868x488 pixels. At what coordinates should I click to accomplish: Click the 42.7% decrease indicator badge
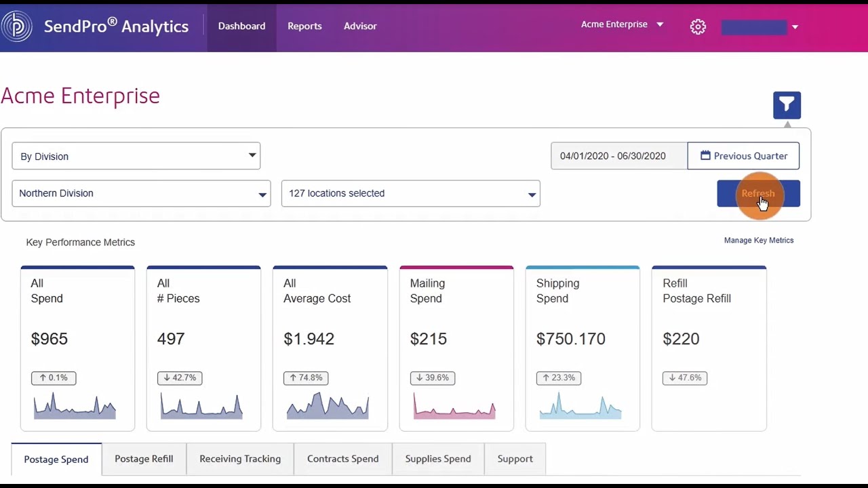pos(180,378)
